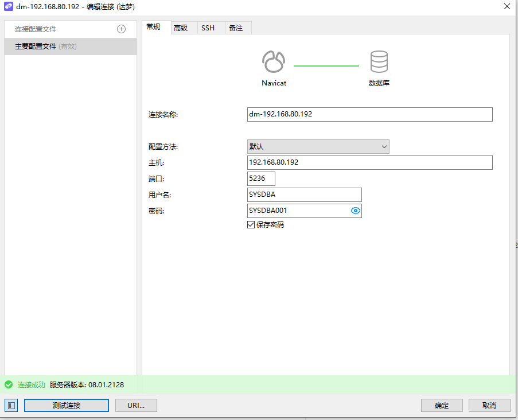Screen dimensions: 518x420
Task: Click the 连接名称 input field
Action: [x=369, y=114]
